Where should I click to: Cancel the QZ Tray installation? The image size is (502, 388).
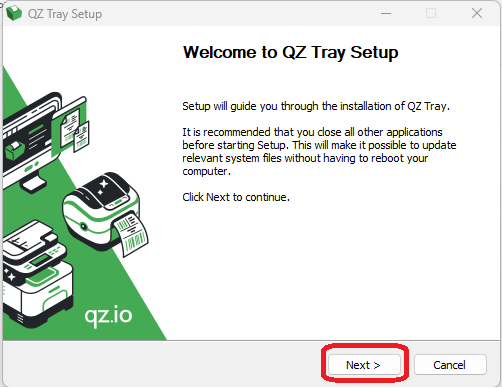450,365
